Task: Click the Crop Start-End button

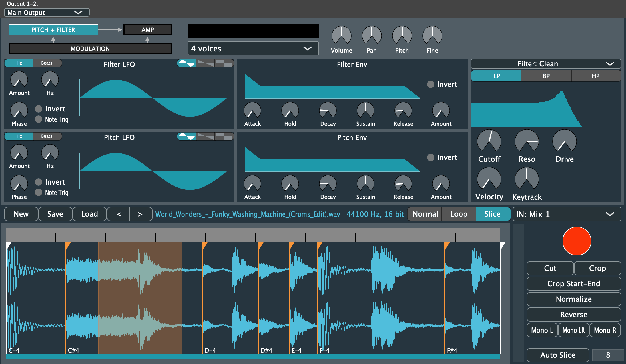Action: (x=574, y=284)
